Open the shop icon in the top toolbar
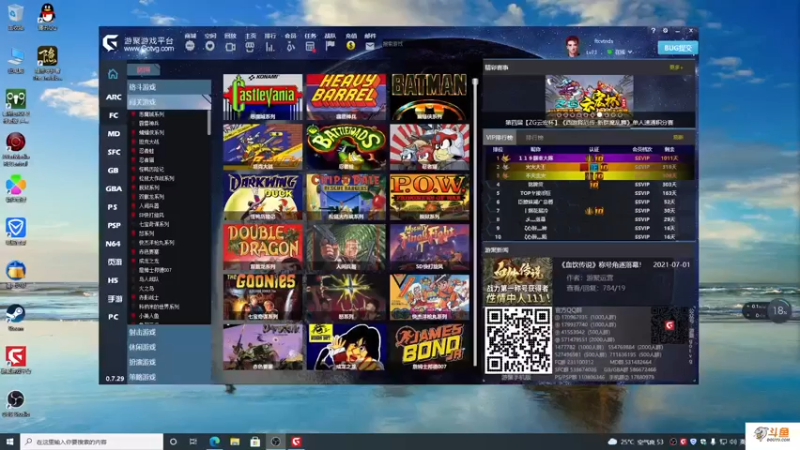 [x=190, y=46]
